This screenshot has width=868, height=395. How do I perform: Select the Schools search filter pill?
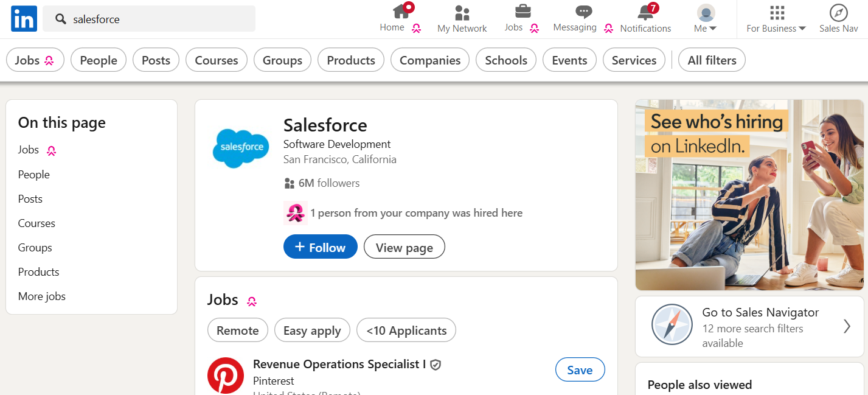click(x=506, y=60)
